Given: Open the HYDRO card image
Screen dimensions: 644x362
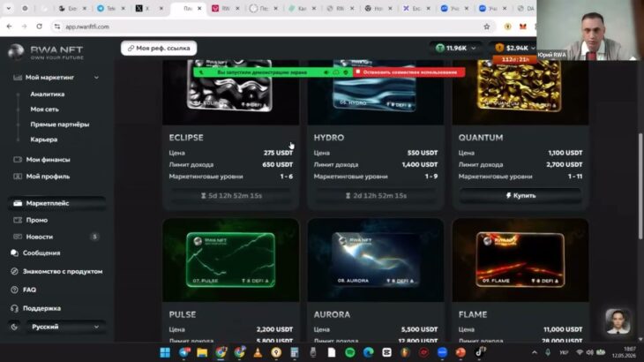Looking at the screenshot, I should 376,93.
